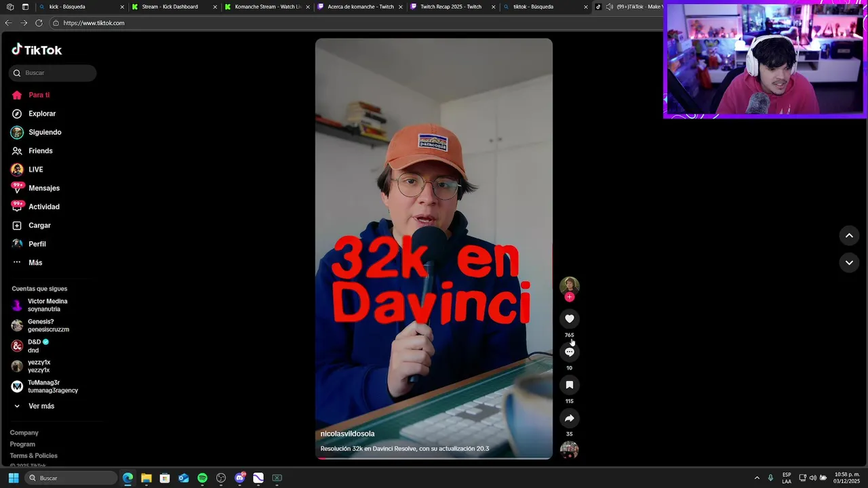The image size is (868, 488).
Task: Open OBS Studio from taskbar
Action: (x=221, y=478)
